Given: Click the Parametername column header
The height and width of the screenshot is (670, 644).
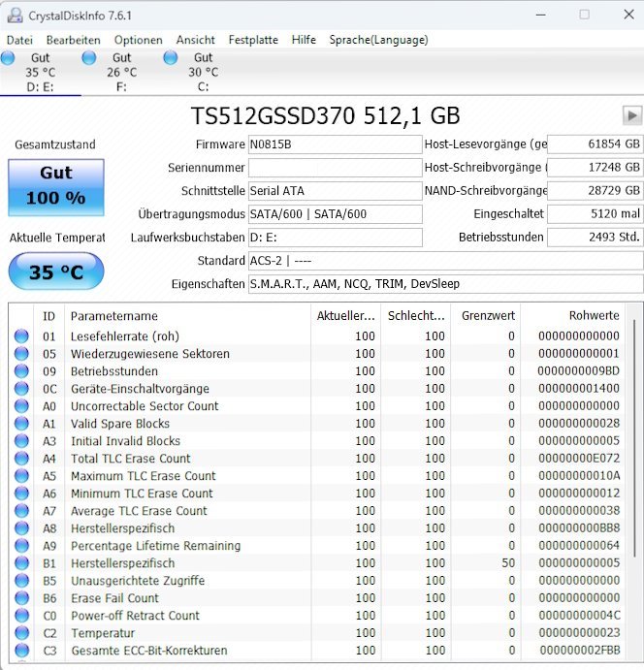Looking at the screenshot, I should [x=187, y=316].
